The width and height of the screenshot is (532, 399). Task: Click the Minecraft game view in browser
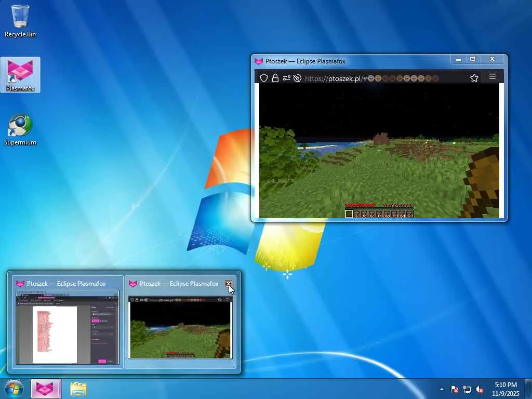(379, 150)
